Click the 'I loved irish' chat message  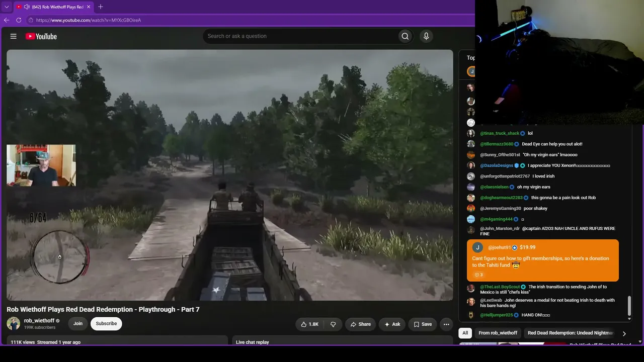(543, 176)
